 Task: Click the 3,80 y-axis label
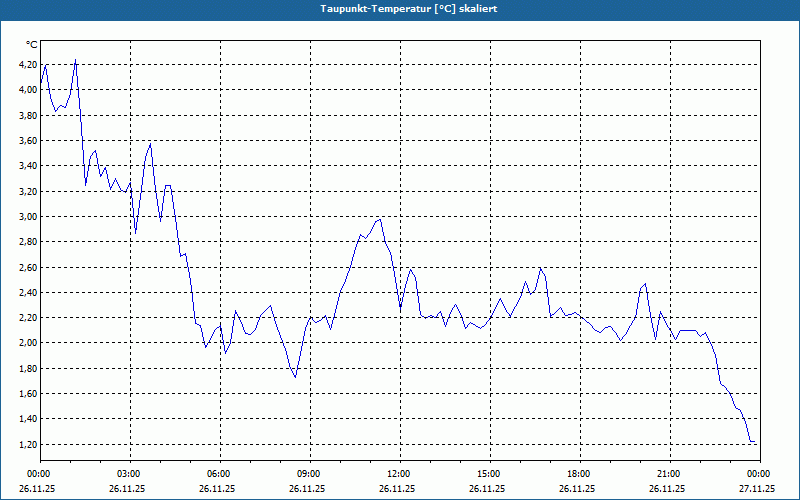[x=29, y=115]
